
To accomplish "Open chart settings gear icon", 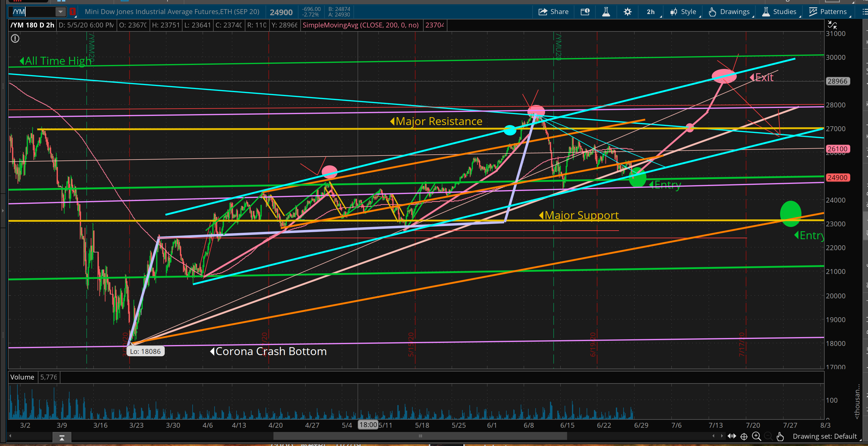I will (x=627, y=12).
